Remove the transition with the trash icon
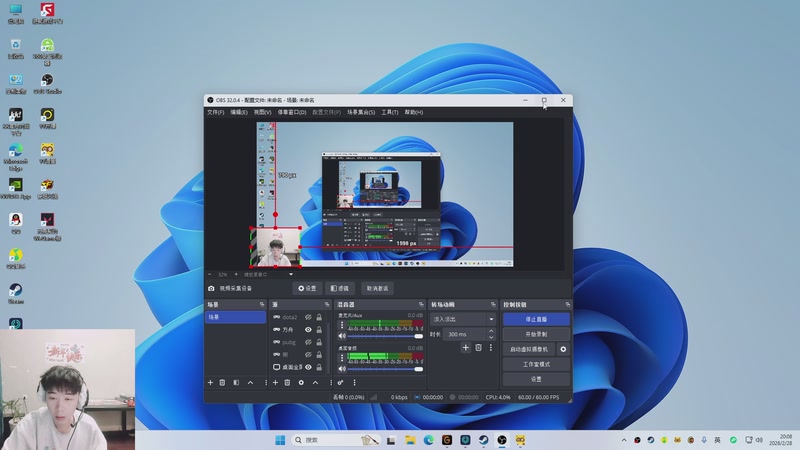The height and width of the screenshot is (450, 800). click(x=479, y=347)
